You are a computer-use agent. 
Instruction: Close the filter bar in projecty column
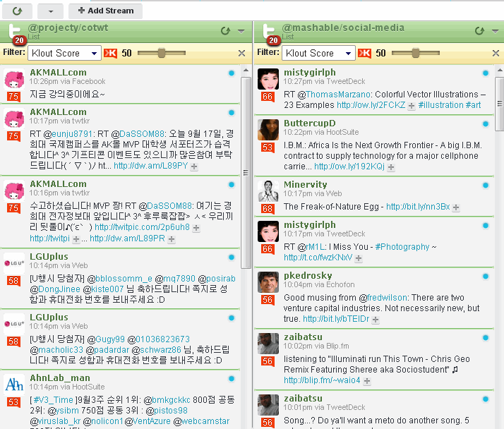pyautogui.click(x=241, y=54)
